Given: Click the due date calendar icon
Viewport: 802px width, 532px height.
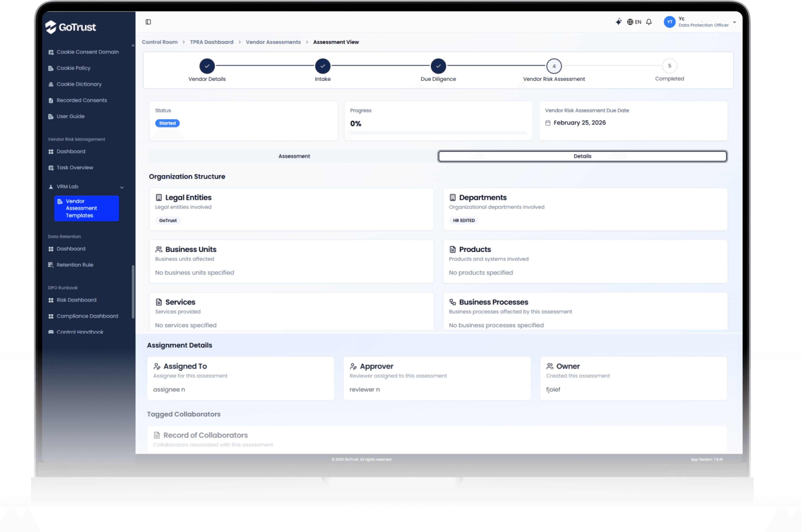Looking at the screenshot, I should [548, 123].
